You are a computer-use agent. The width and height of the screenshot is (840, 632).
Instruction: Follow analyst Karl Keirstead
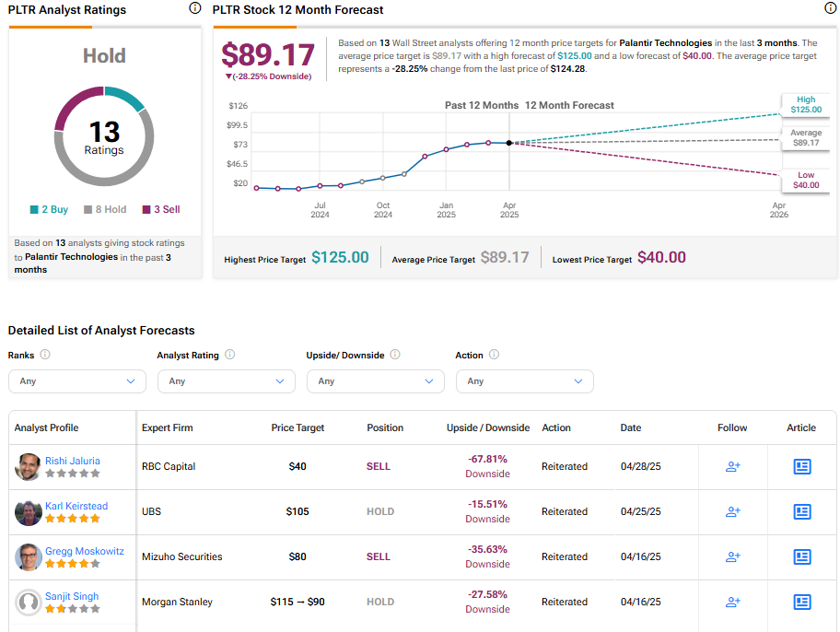point(733,511)
